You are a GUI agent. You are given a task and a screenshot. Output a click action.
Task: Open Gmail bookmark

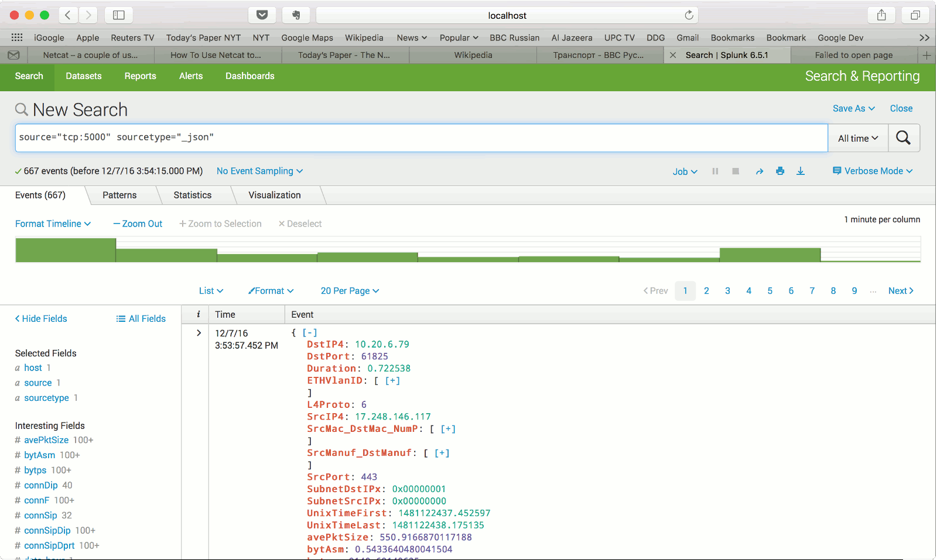coord(688,37)
